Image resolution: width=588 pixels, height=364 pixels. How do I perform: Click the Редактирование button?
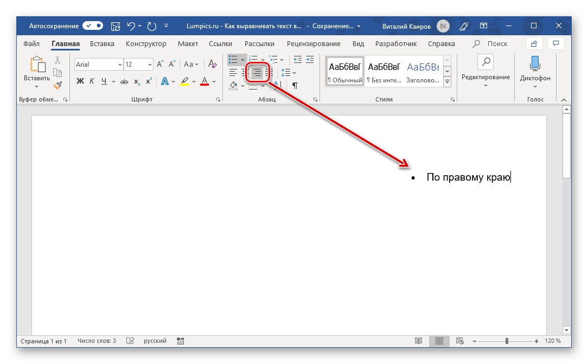point(485,71)
